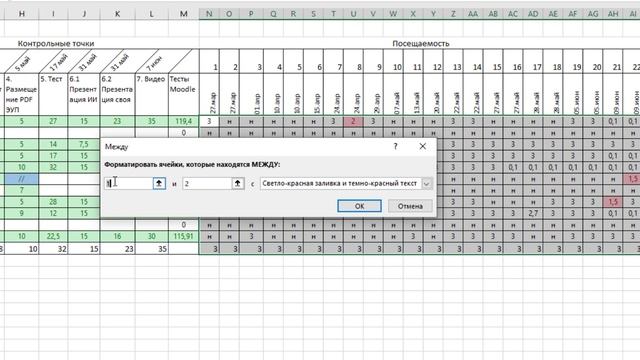Select column U header

(353, 14)
